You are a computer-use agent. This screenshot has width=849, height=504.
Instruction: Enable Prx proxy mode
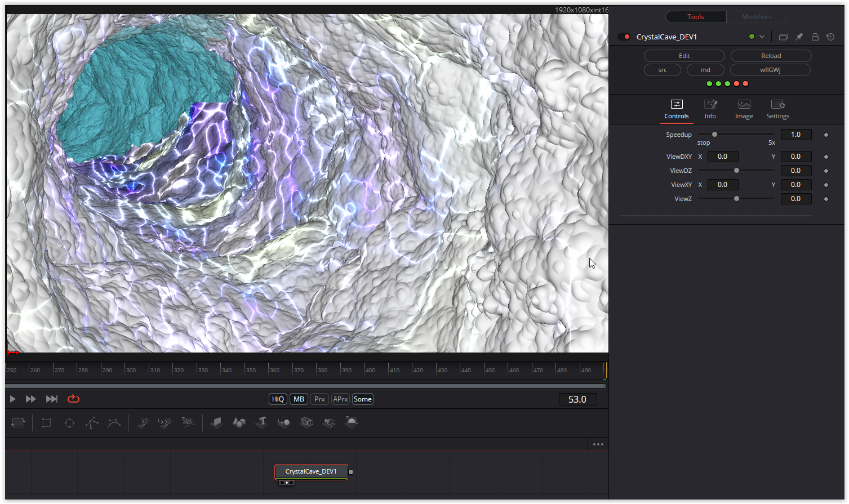tap(319, 399)
